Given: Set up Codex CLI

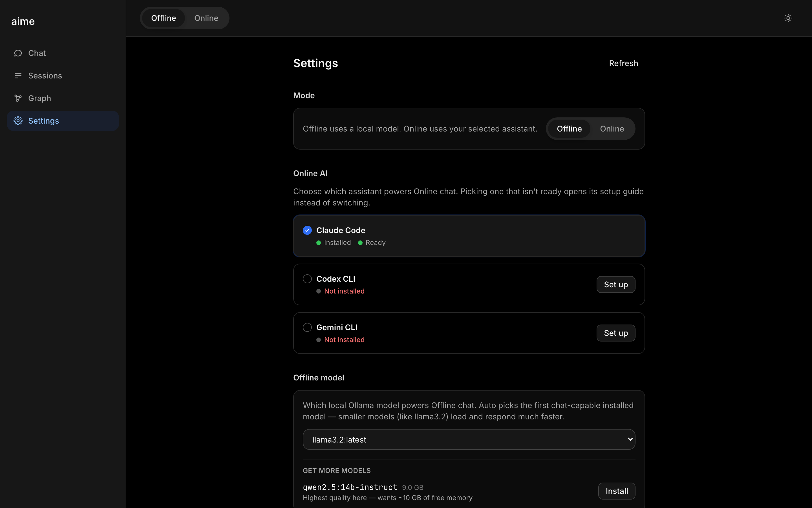Looking at the screenshot, I should [616, 284].
